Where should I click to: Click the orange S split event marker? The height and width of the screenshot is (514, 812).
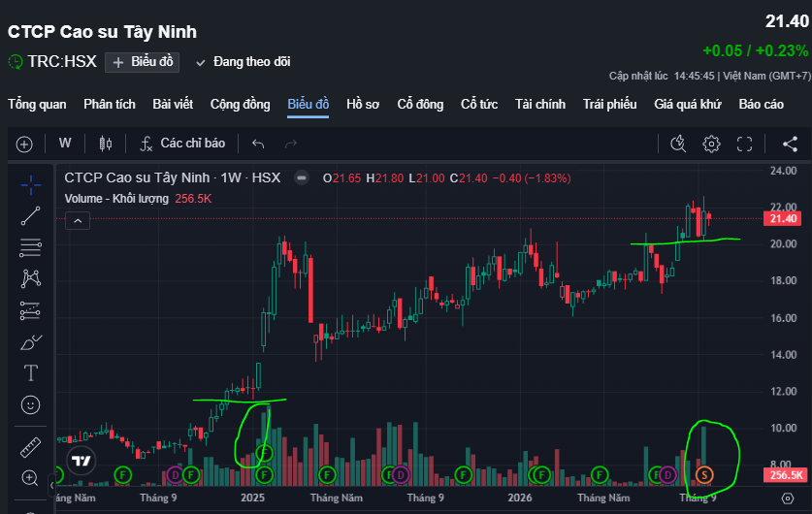pyautogui.click(x=703, y=474)
